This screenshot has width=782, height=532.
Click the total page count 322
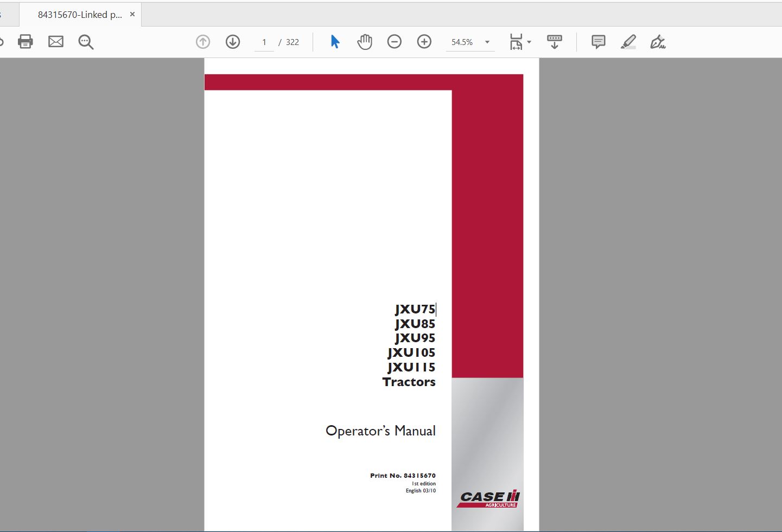(x=293, y=42)
